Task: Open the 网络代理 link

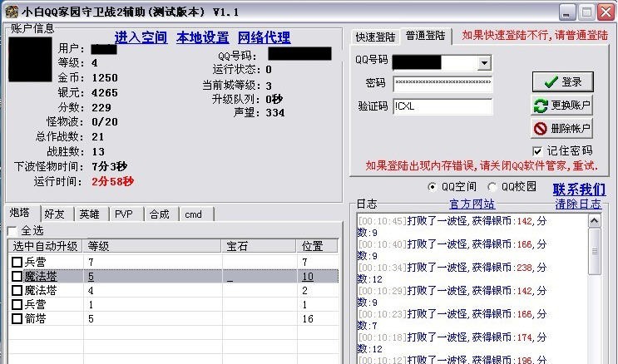Action: [x=264, y=38]
